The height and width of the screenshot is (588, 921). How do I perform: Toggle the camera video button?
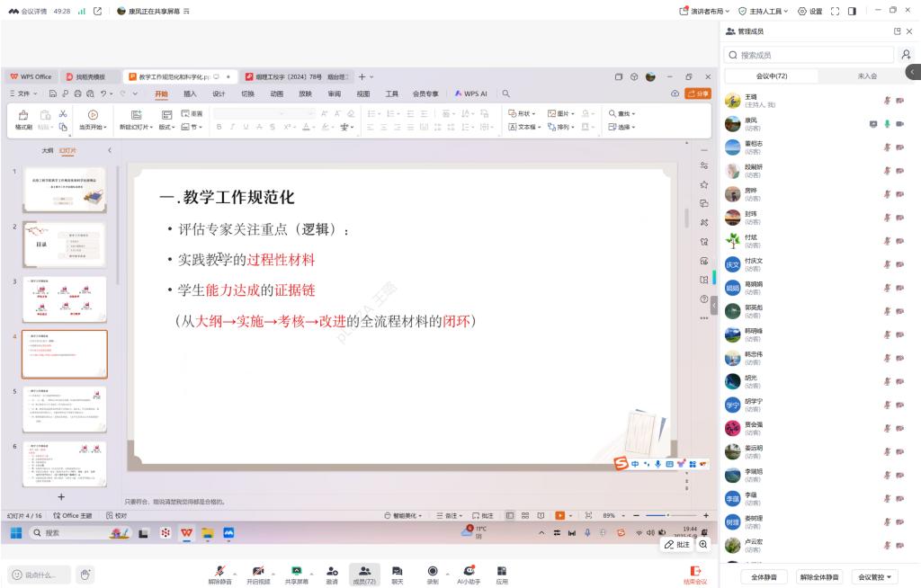(x=257, y=572)
